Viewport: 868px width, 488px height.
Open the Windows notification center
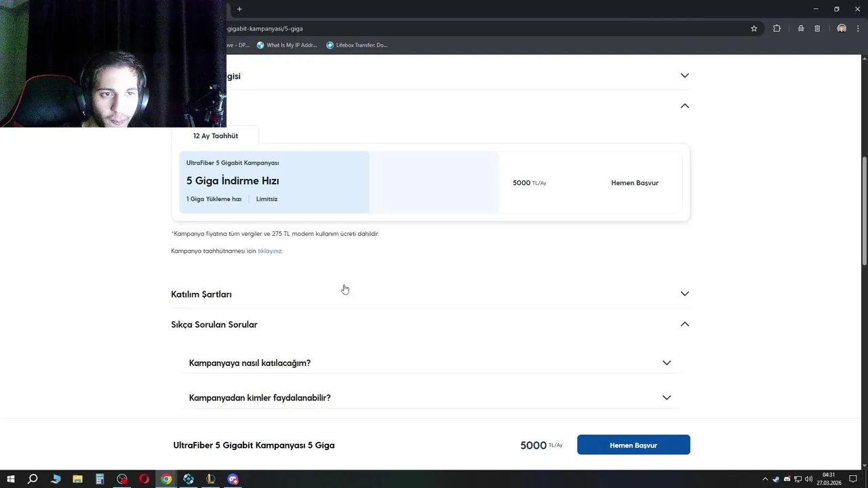point(853,479)
